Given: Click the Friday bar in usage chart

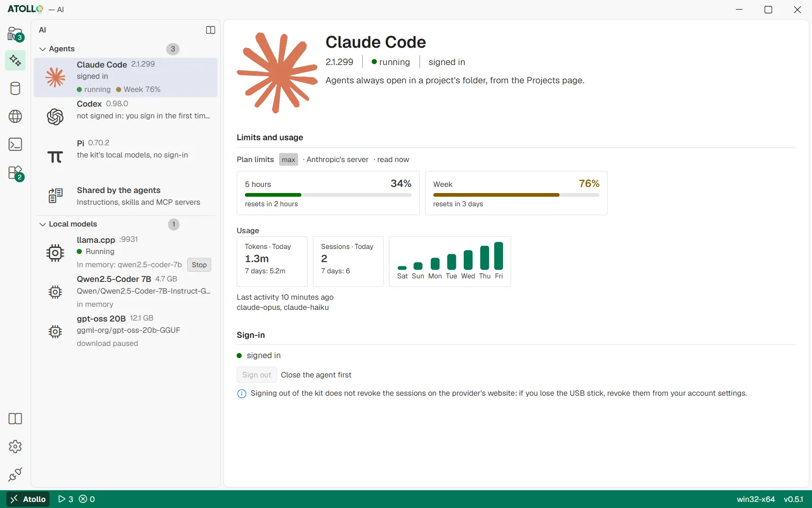Looking at the screenshot, I should 499,256.
